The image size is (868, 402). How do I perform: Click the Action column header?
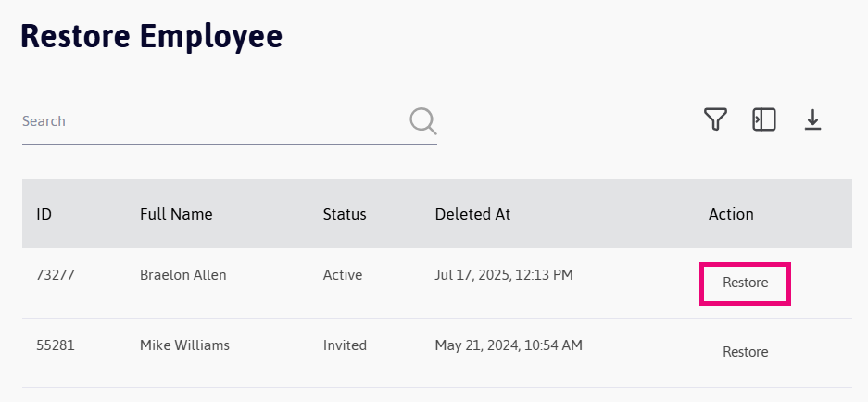731,214
